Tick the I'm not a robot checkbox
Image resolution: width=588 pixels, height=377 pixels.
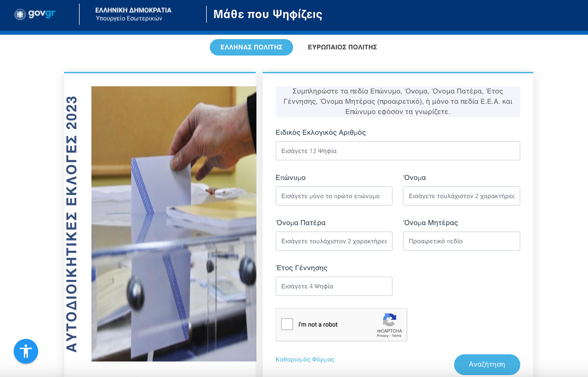coord(287,324)
